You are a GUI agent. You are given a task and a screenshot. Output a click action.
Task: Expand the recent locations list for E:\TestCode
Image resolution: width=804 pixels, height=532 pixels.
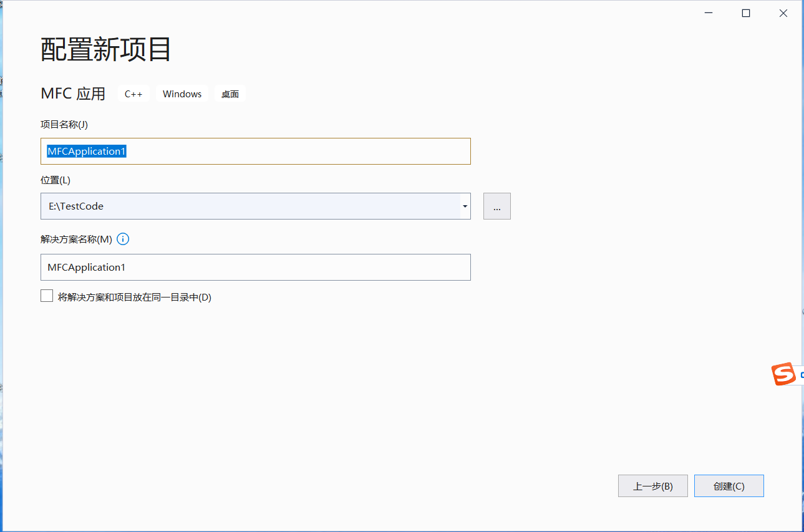(464, 206)
